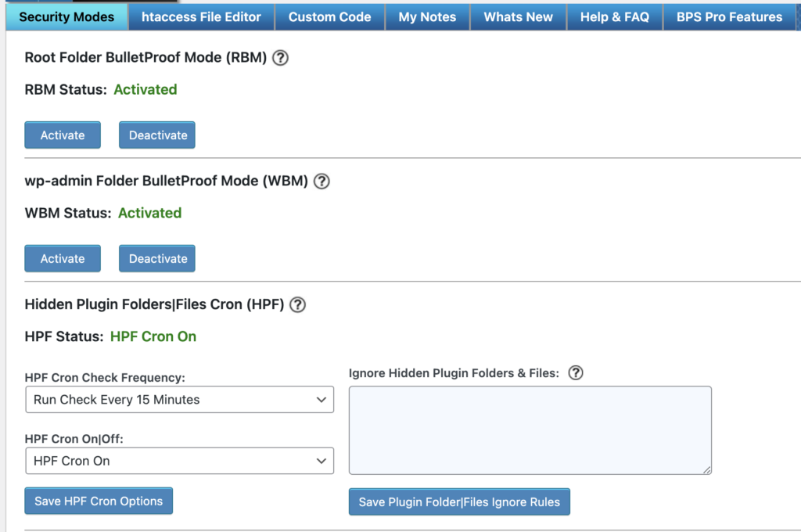Open the HPF Cron On|Off dropdown
The width and height of the screenshot is (801, 532).
point(180,461)
